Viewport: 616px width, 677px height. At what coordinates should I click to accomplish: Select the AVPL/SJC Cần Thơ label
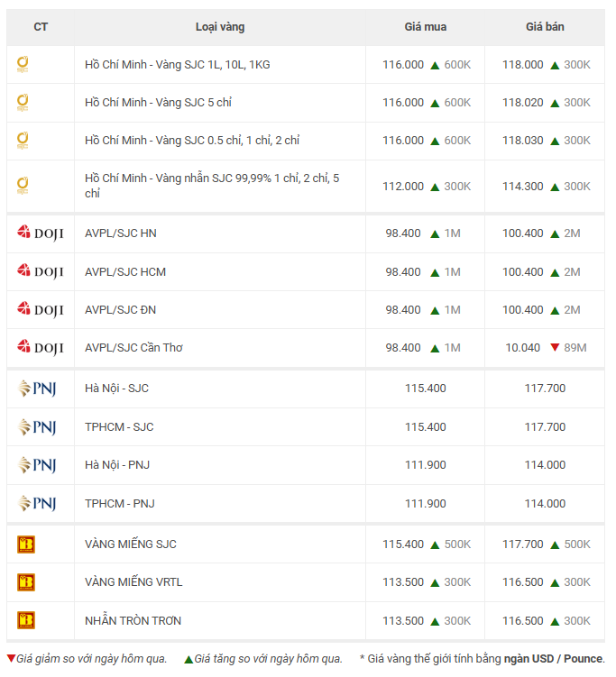click(x=133, y=348)
